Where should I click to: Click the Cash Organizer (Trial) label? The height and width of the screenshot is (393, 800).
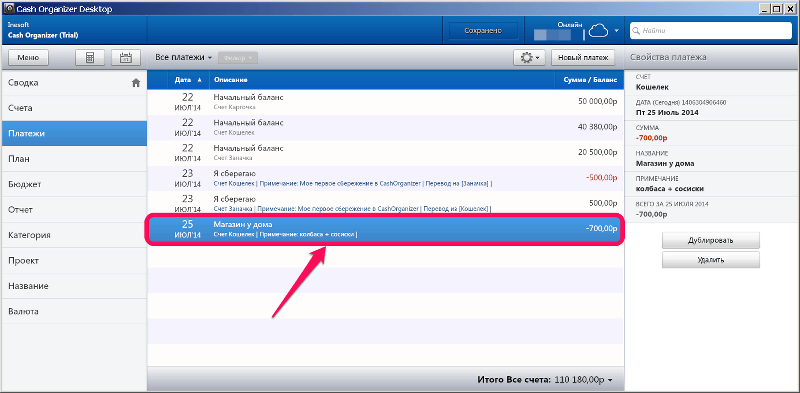[43, 36]
